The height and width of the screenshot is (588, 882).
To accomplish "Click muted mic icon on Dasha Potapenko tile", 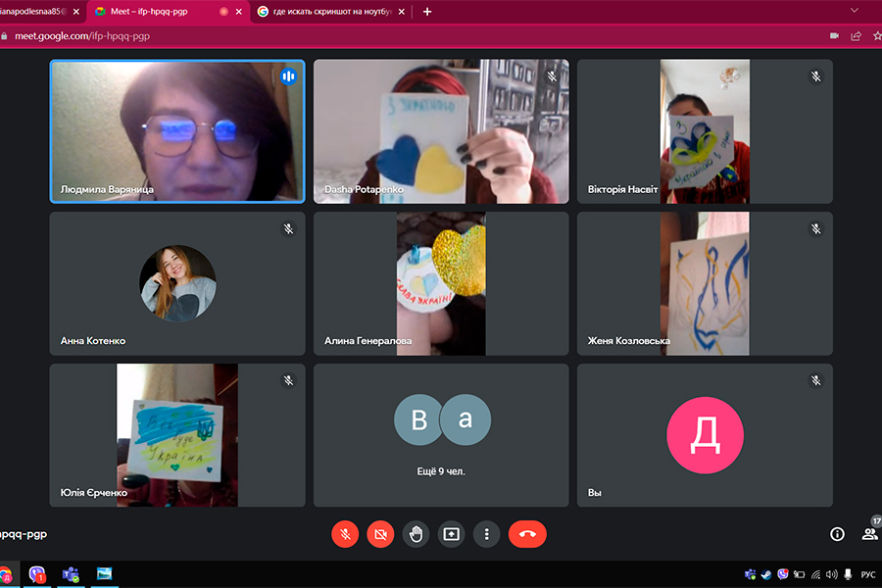I will 552,76.
